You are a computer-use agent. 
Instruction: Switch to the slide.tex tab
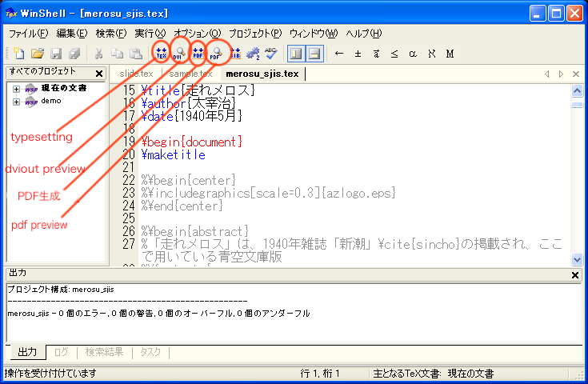(137, 74)
